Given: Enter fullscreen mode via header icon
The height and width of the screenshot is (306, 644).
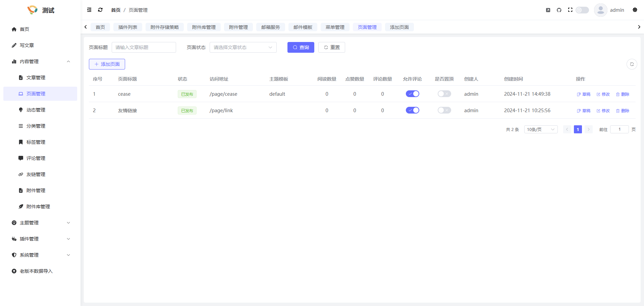Looking at the screenshot, I should point(570,10).
